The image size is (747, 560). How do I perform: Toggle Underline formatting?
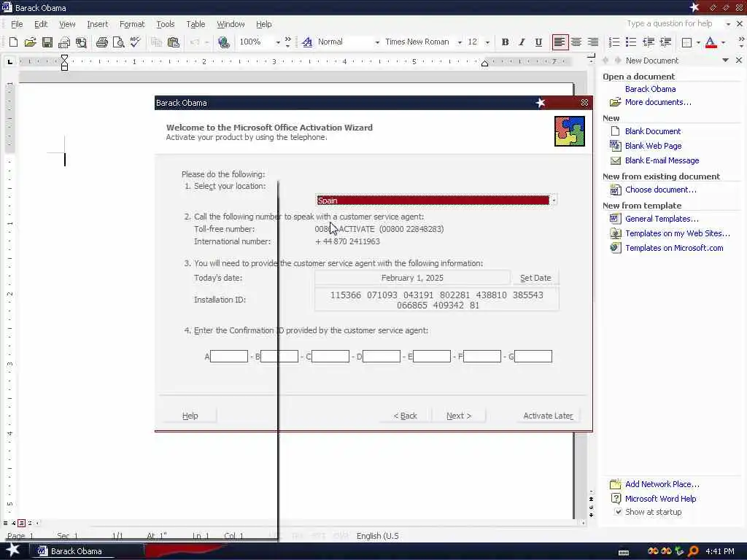coord(538,42)
